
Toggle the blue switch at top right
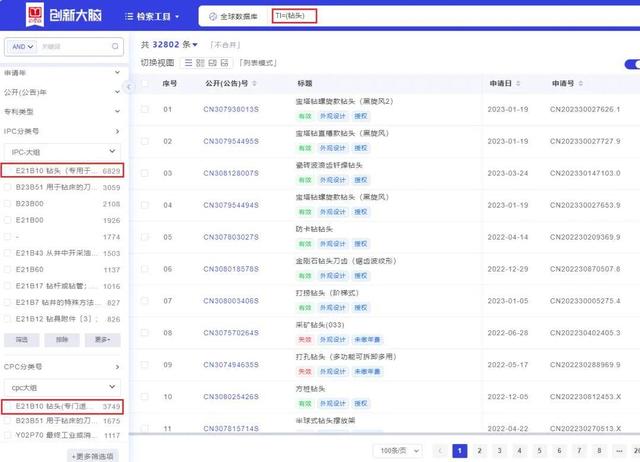click(x=630, y=62)
